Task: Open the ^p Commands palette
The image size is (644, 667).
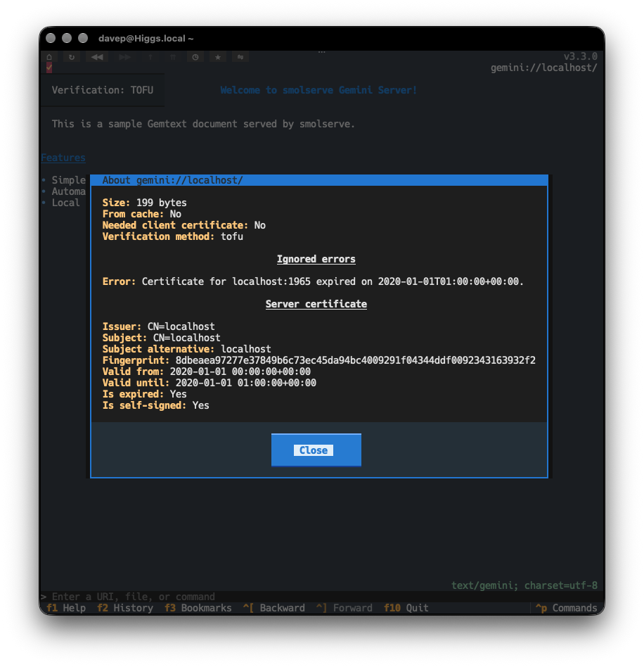Action: pos(567,608)
